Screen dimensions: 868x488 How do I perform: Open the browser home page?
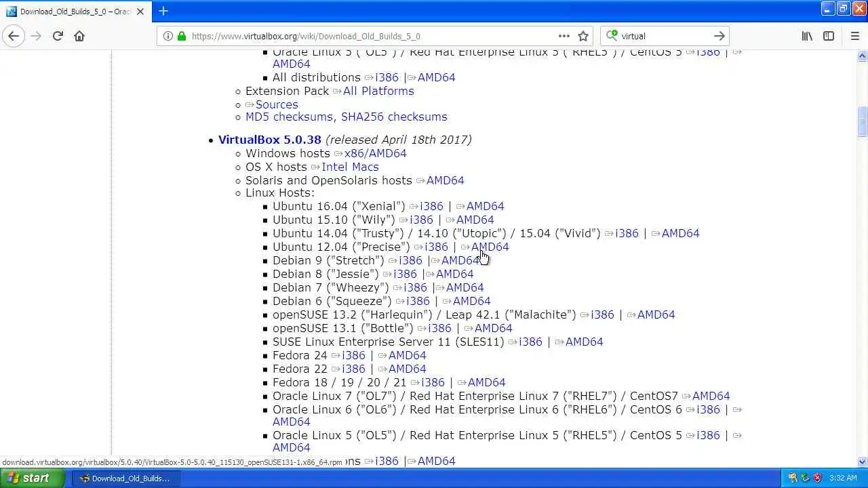click(x=79, y=36)
